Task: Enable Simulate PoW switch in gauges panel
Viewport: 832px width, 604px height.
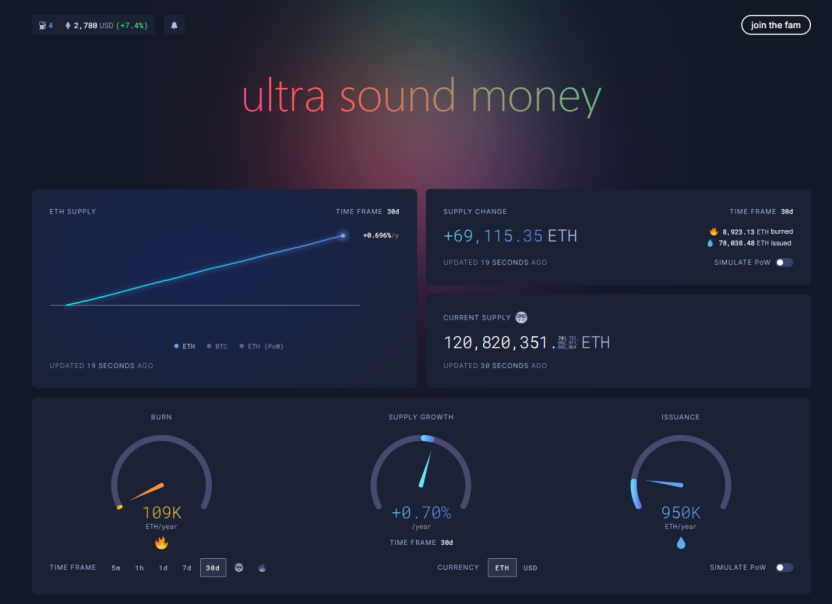Action: tap(784, 567)
